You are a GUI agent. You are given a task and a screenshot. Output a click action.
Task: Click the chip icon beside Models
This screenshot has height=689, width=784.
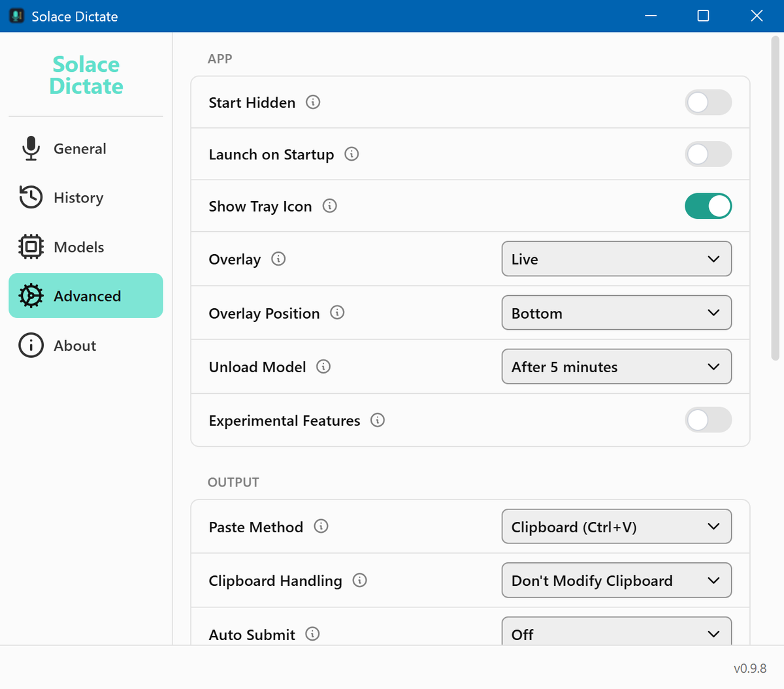click(x=31, y=247)
